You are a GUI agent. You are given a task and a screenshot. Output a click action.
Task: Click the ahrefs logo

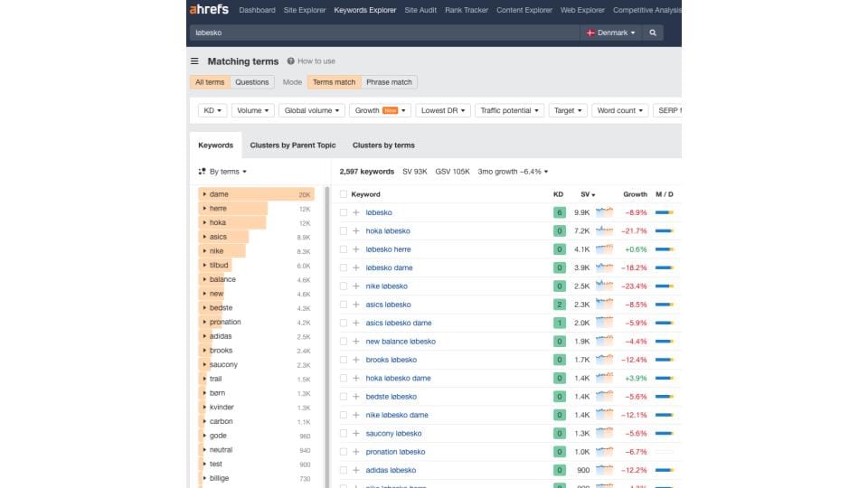pos(209,9)
